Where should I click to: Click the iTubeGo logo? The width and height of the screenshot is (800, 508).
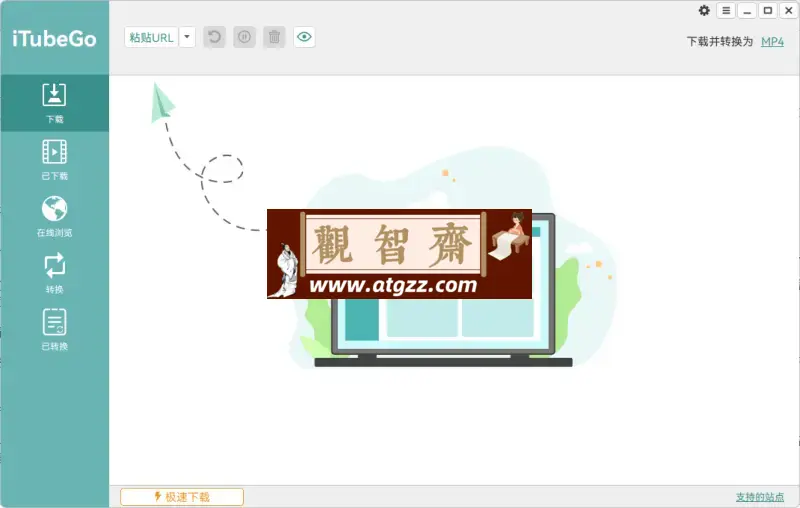pos(54,39)
